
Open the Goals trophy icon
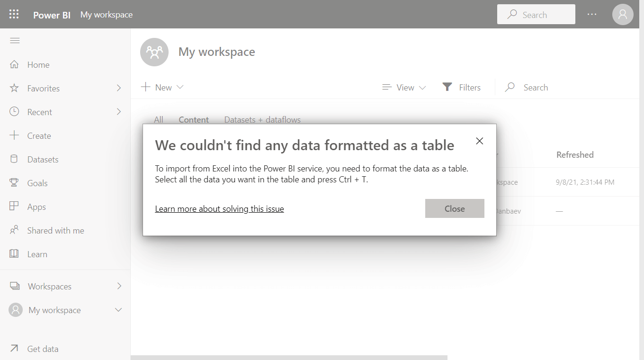pyautogui.click(x=14, y=183)
